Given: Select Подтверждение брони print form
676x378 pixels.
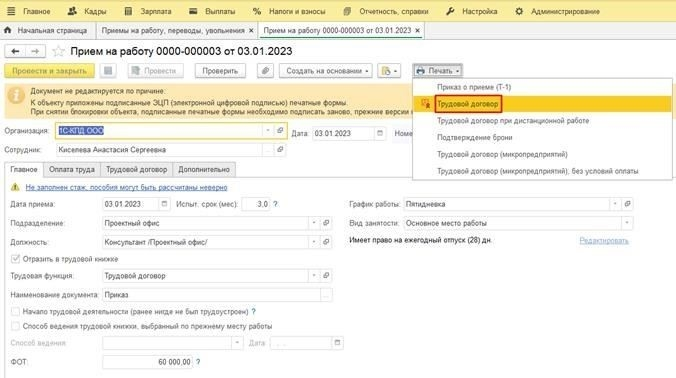Looking at the screenshot, I should click(x=542, y=137).
